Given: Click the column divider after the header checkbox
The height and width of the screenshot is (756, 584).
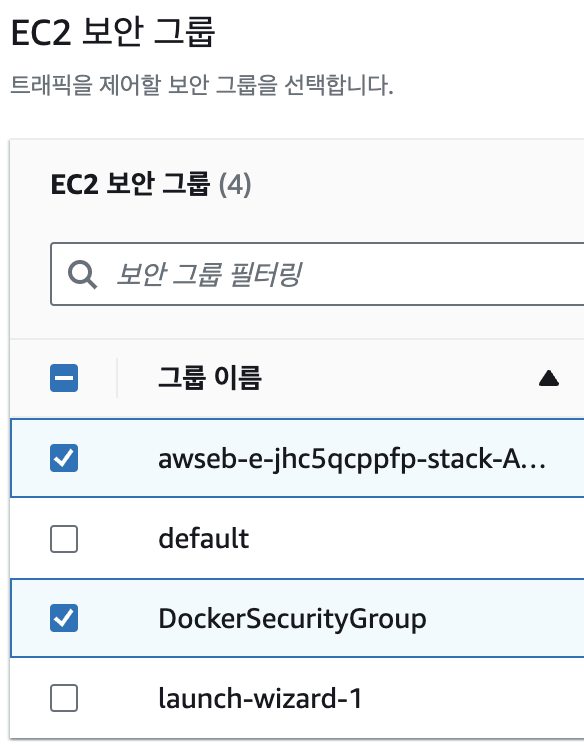Looking at the screenshot, I should point(117,378).
